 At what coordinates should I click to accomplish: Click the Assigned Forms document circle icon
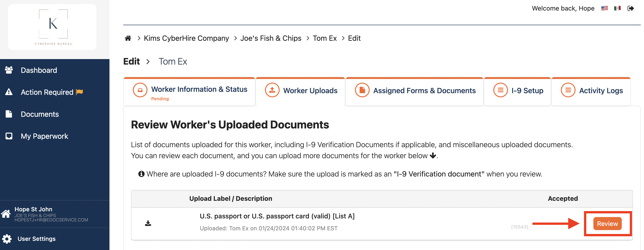[x=362, y=90]
